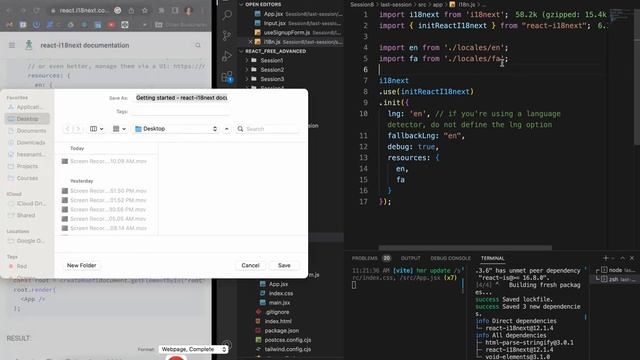Open Extensions view with update badge

[227, 77]
